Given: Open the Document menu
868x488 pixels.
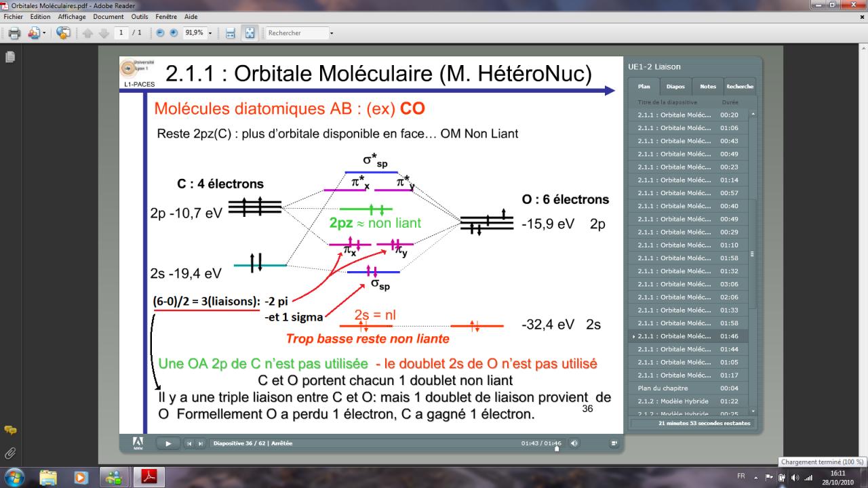Looking at the screenshot, I should pos(108,16).
